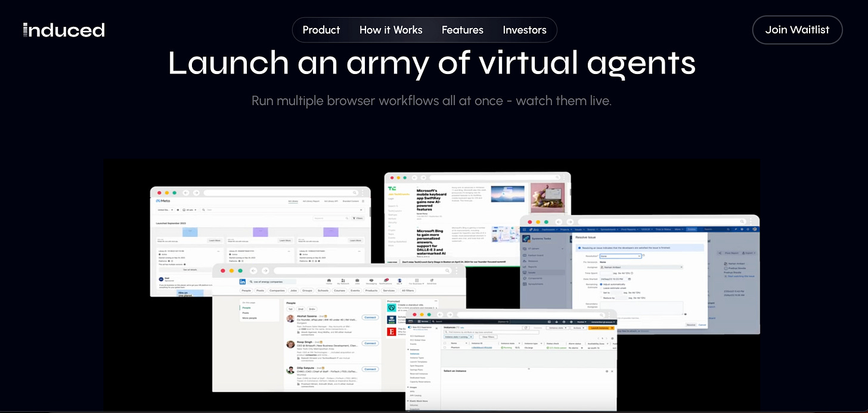Open the Instance state dropdown in AWS

click(x=557, y=328)
